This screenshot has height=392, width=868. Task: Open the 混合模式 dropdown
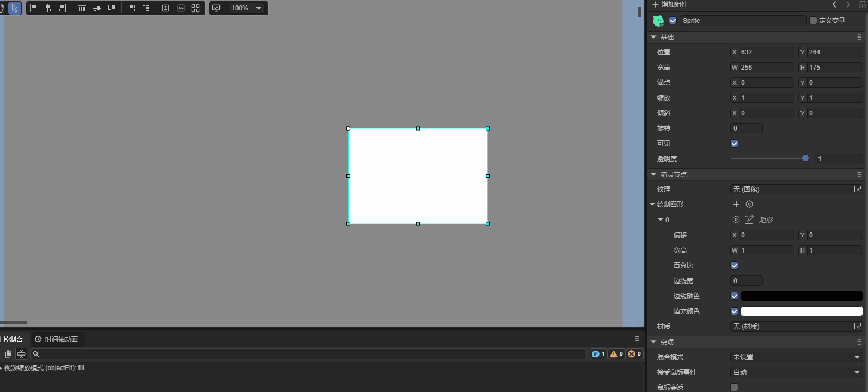point(796,357)
